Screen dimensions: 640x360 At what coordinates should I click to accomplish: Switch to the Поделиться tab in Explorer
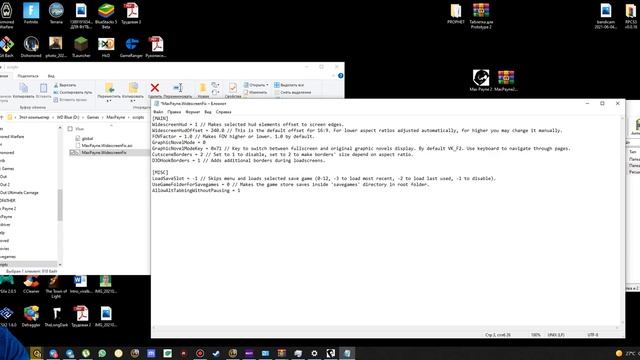[x=28, y=76]
